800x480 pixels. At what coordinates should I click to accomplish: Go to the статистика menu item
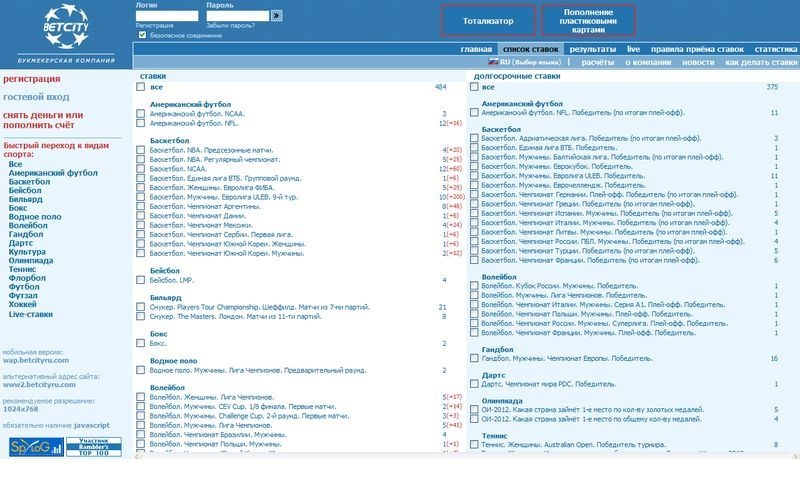(775, 48)
